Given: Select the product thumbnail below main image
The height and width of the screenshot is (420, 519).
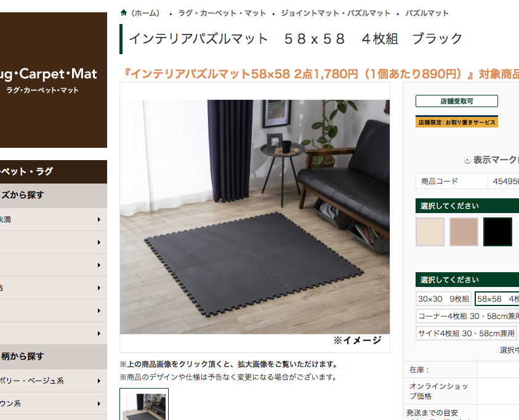Looking at the screenshot, I should coord(144,405).
